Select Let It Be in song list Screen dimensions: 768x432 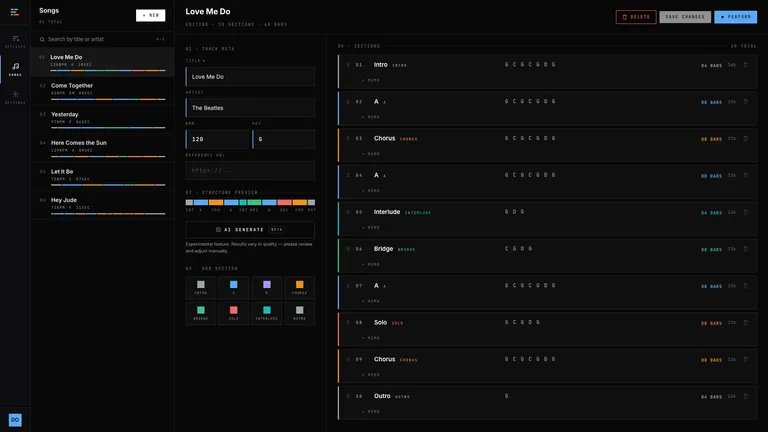(x=102, y=177)
